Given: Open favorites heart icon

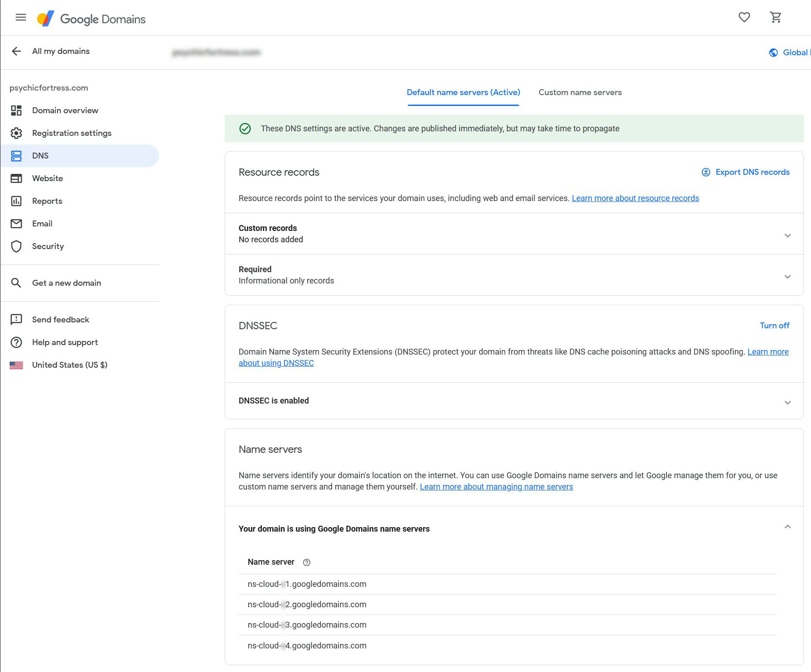Looking at the screenshot, I should (x=744, y=17).
